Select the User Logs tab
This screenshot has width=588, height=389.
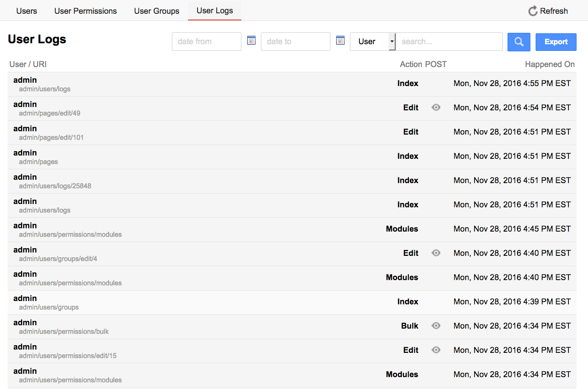pos(215,10)
